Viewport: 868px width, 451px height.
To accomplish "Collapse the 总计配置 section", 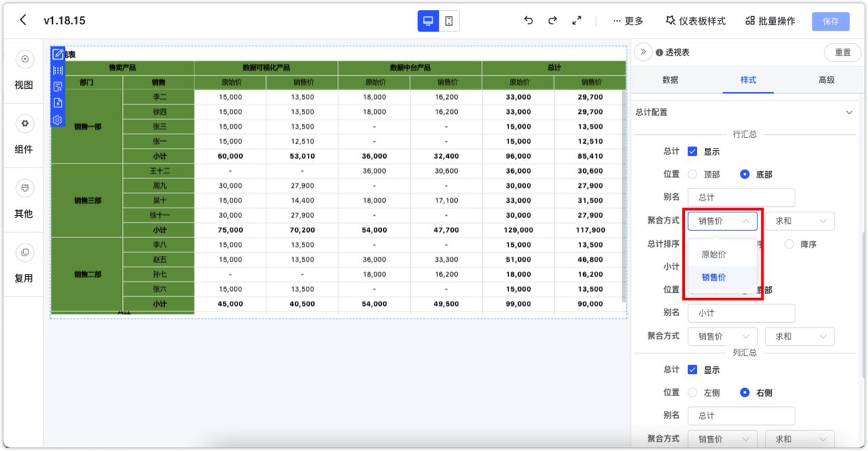I will (848, 112).
